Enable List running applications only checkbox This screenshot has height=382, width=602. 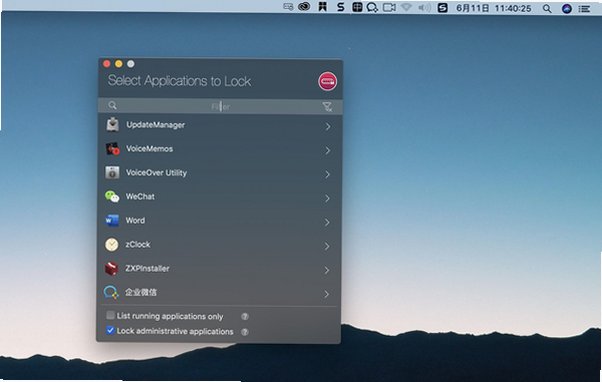click(x=111, y=315)
